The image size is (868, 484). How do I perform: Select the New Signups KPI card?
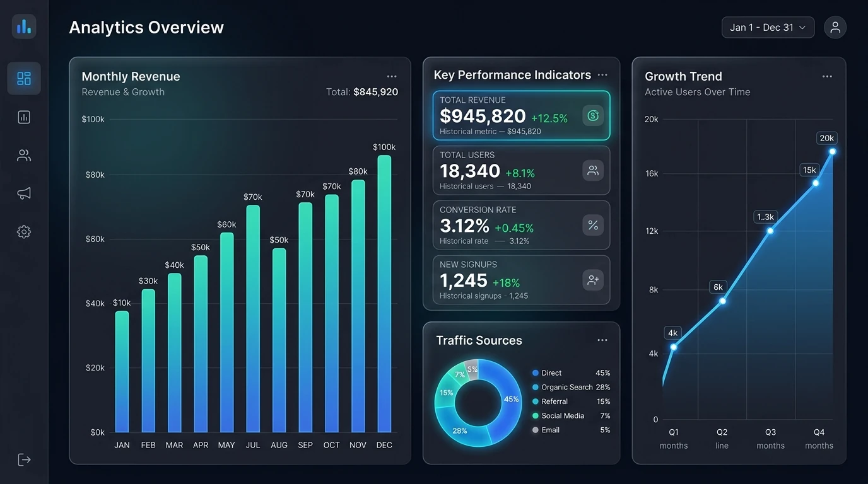tap(522, 280)
